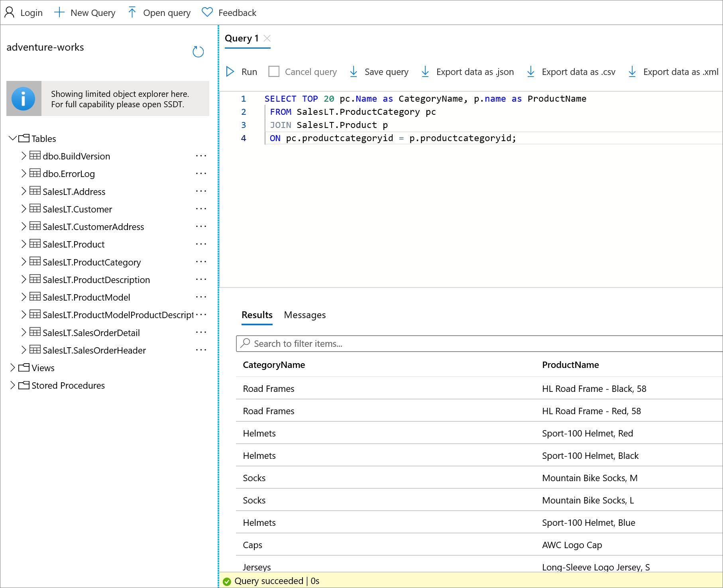Click the Run play icon
Viewport: 723px width, 588px height.
[230, 72]
